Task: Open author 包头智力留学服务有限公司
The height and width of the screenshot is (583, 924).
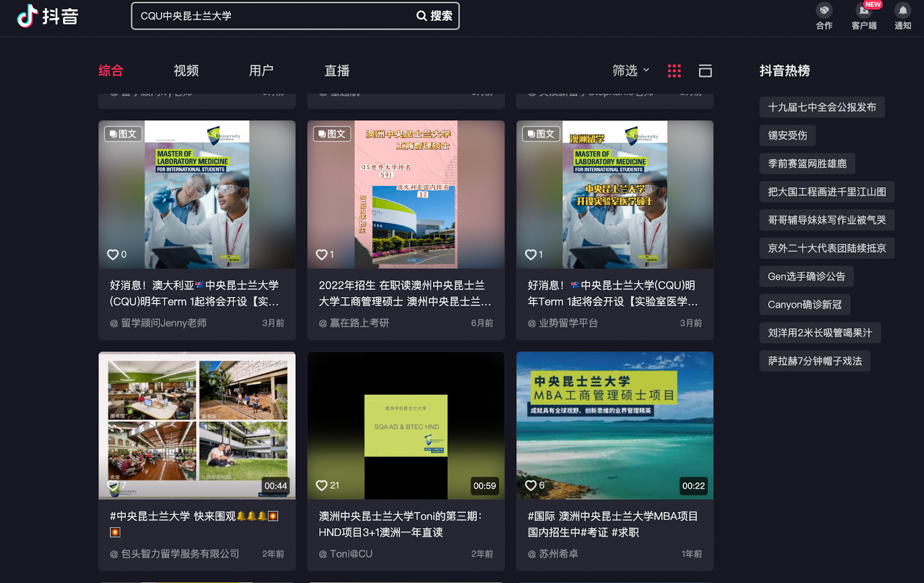Action: click(x=174, y=554)
